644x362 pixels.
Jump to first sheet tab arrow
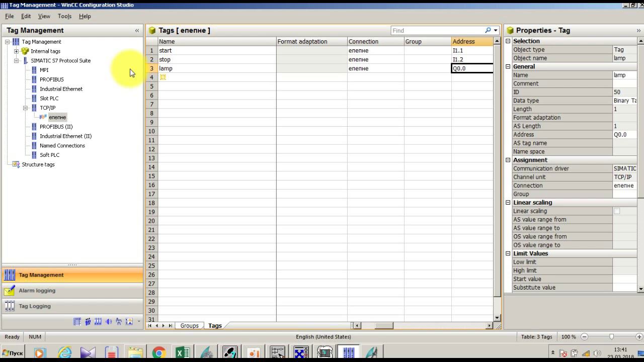pos(149,326)
